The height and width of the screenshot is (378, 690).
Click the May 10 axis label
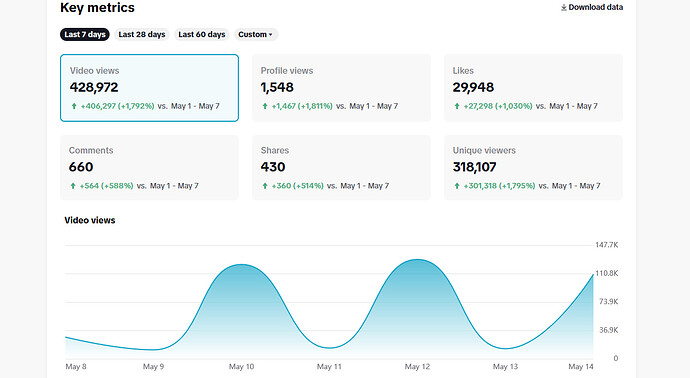pyautogui.click(x=241, y=367)
